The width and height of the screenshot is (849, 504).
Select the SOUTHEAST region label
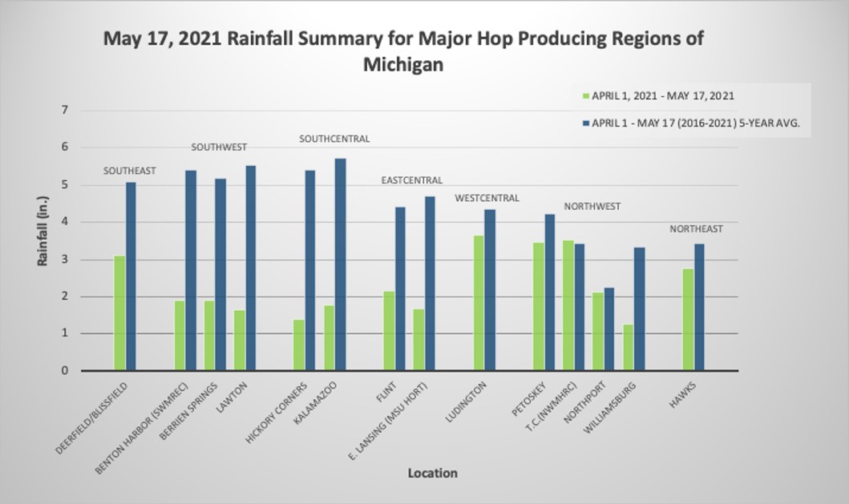point(129,171)
